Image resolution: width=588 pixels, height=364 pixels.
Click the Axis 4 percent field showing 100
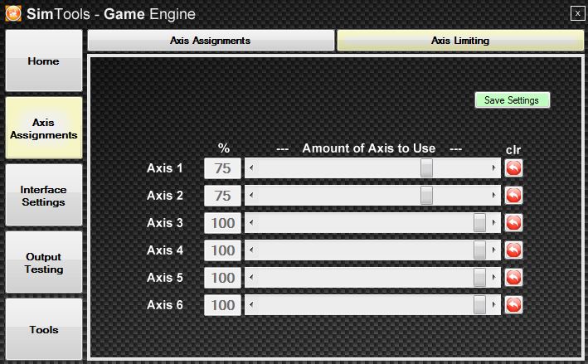[223, 250]
